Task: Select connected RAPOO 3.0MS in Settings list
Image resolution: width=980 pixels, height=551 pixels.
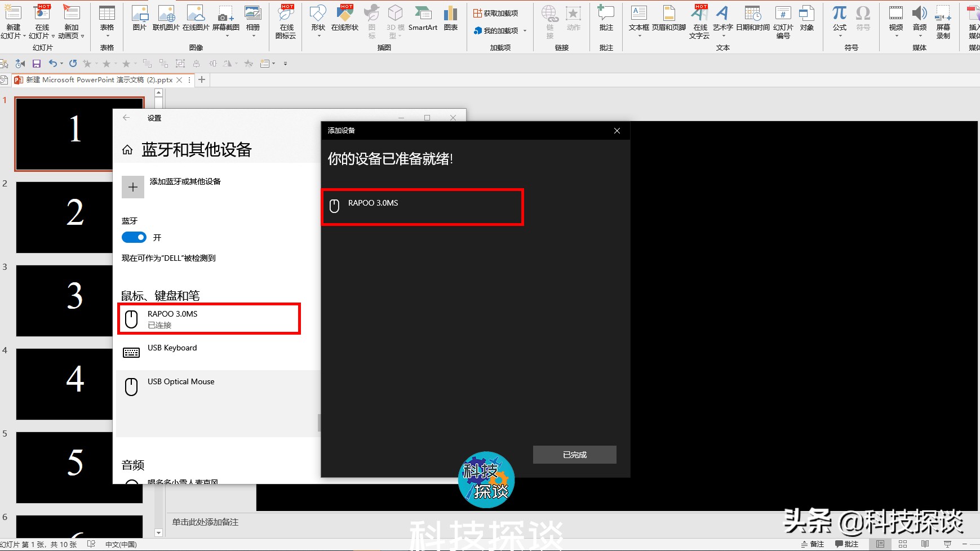Action: point(209,319)
